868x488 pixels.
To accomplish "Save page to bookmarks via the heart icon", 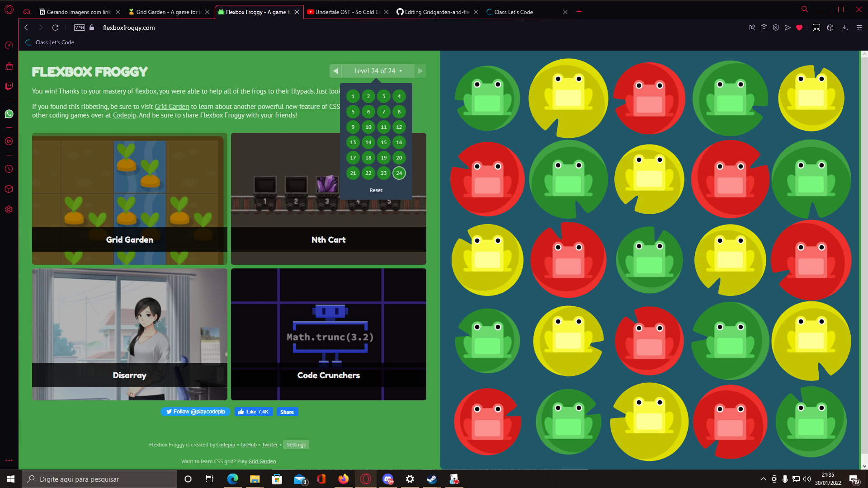I will click(x=799, y=28).
